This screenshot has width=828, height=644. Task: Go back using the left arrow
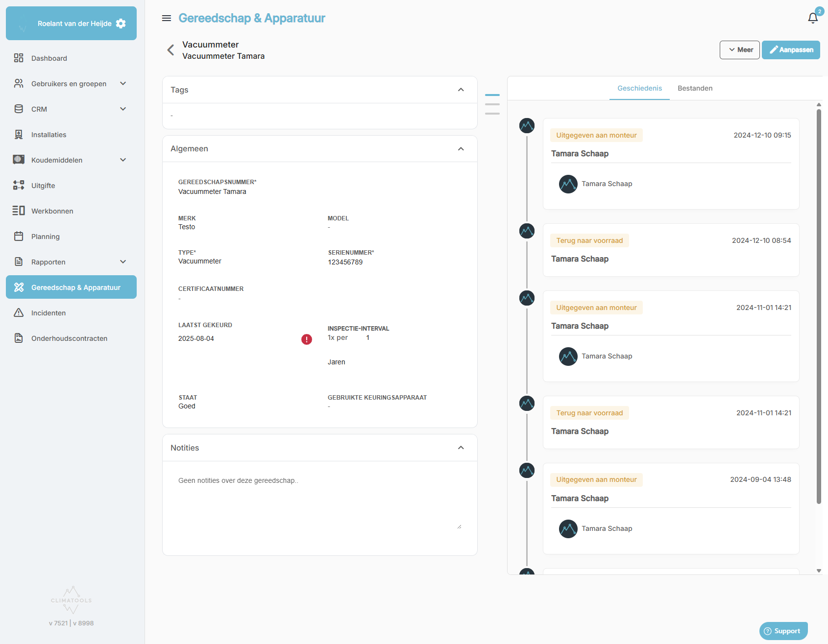[170, 50]
